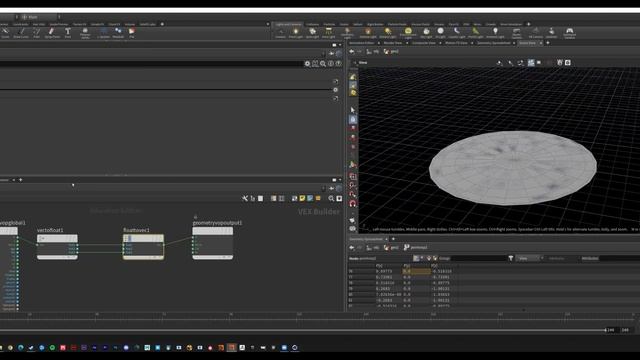
Task: Toggle the network editor pane pin
Action: (331, 188)
